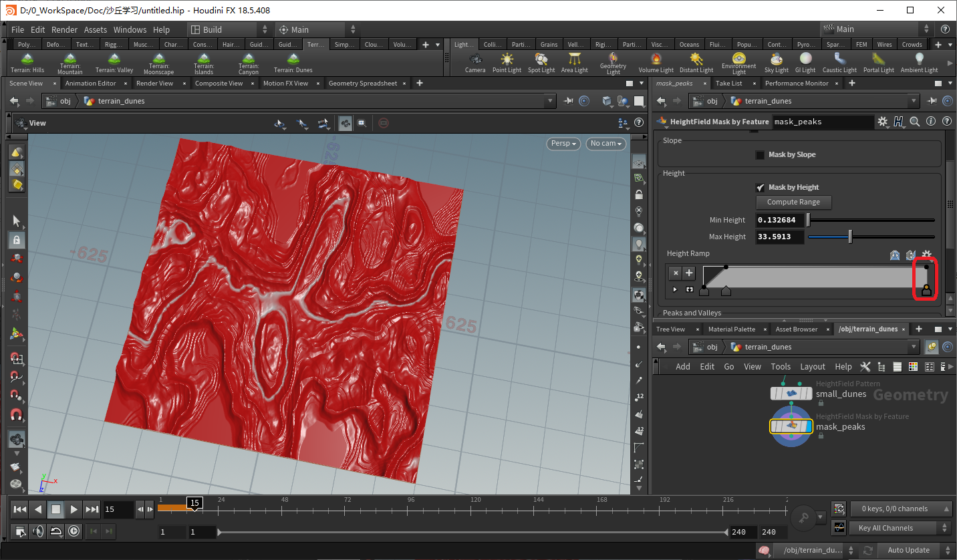Open the No cam camera dropdown
957x560 pixels.
(x=606, y=143)
